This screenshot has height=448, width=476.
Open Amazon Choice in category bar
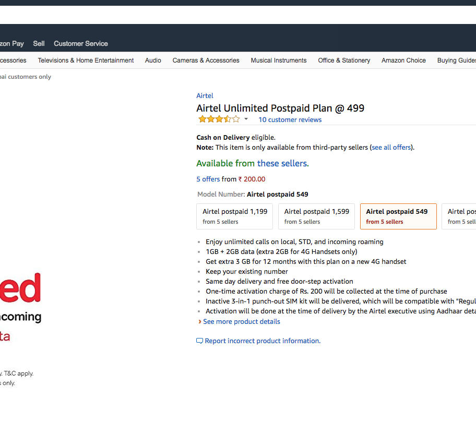[x=403, y=60]
